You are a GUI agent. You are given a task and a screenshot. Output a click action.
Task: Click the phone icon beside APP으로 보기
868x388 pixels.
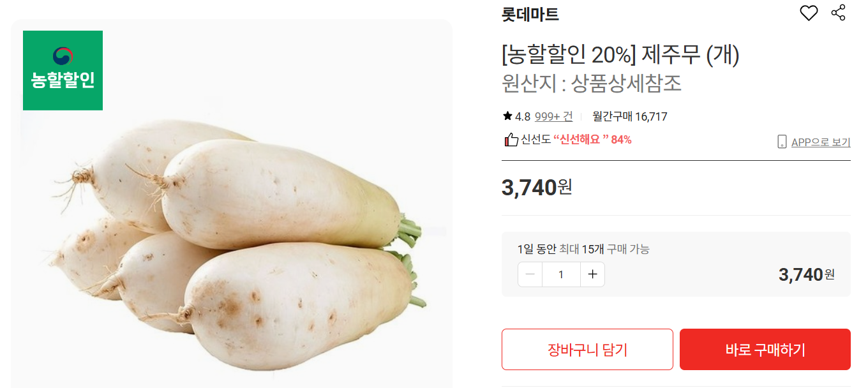tap(782, 142)
